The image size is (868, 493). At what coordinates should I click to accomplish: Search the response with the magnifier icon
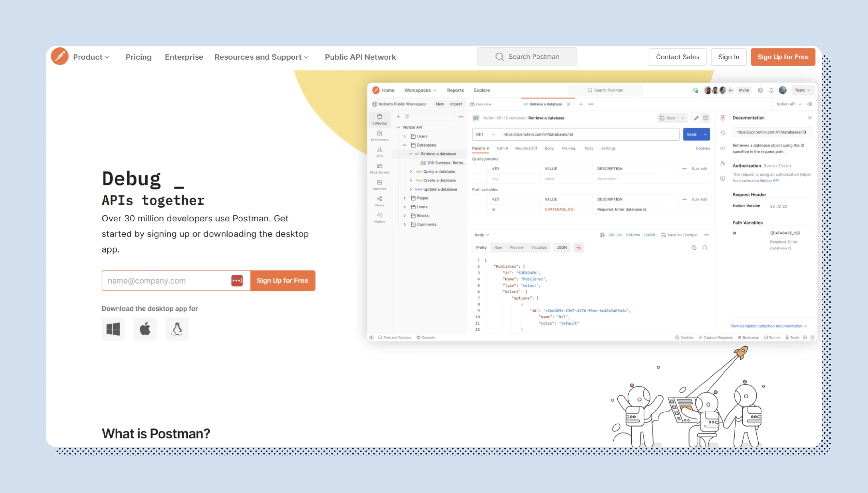(705, 248)
